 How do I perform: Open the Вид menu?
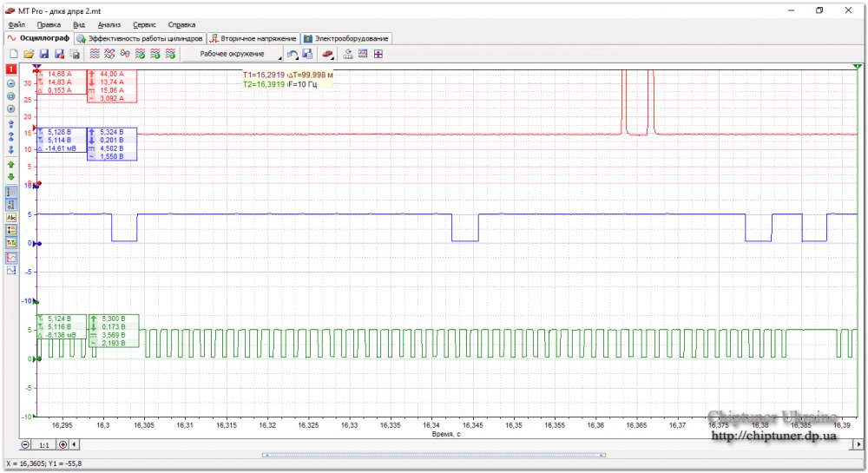click(79, 25)
